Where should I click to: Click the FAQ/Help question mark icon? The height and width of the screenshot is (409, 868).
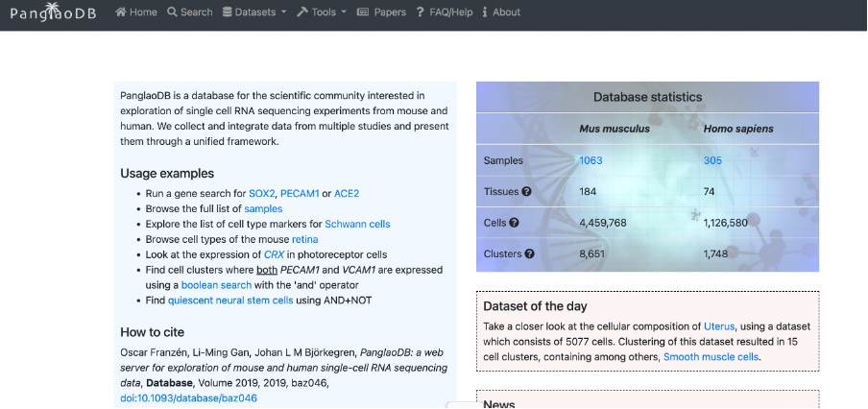click(421, 12)
